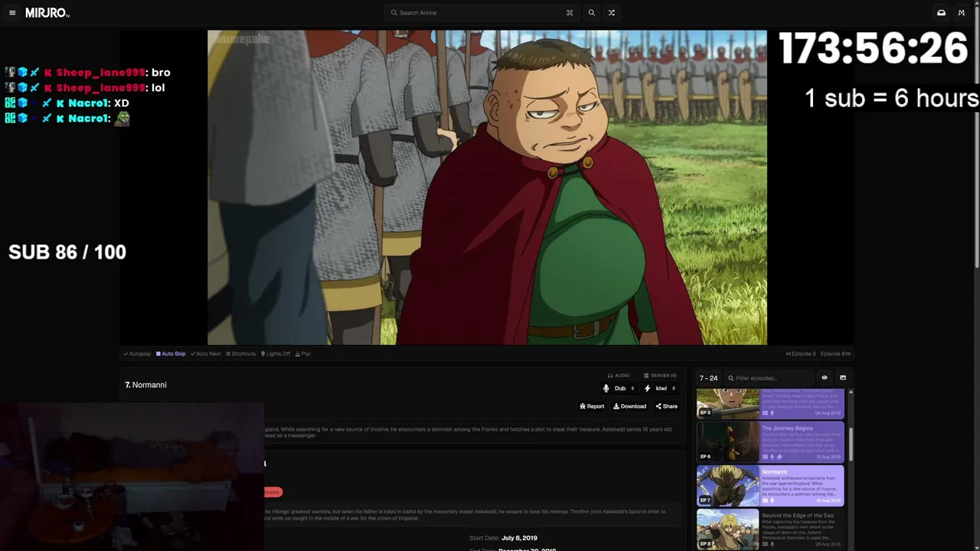Open The Journey Begins episode title
980x551 pixels.
[787, 429]
